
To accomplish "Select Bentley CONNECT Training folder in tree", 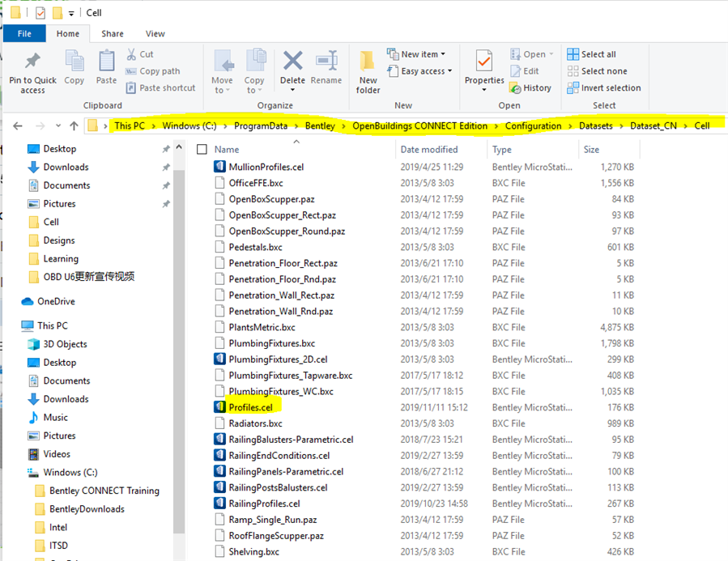I will pos(104,491).
